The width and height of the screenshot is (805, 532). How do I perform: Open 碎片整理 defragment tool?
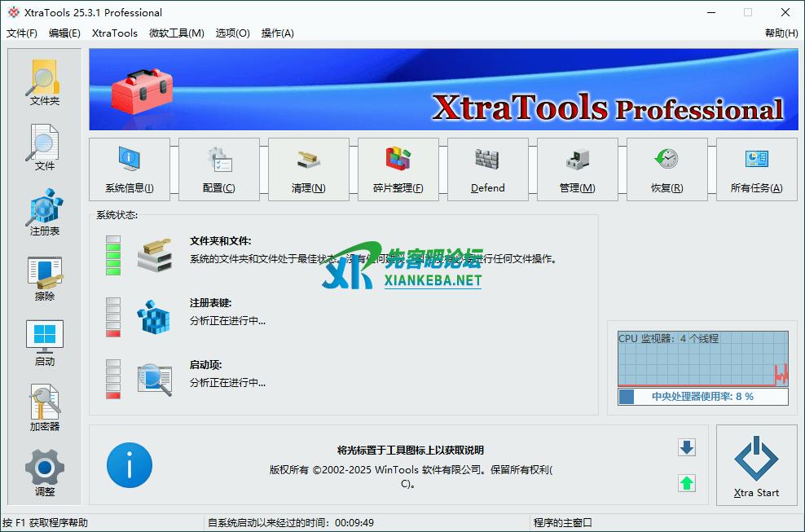[398, 169]
